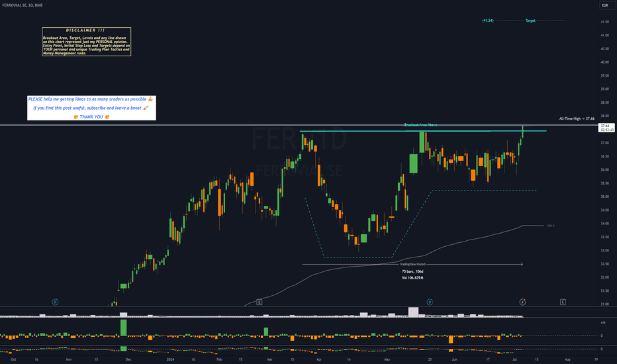Click the 'Dec' date axis label
This screenshot has width=617, height=364.
(128, 359)
